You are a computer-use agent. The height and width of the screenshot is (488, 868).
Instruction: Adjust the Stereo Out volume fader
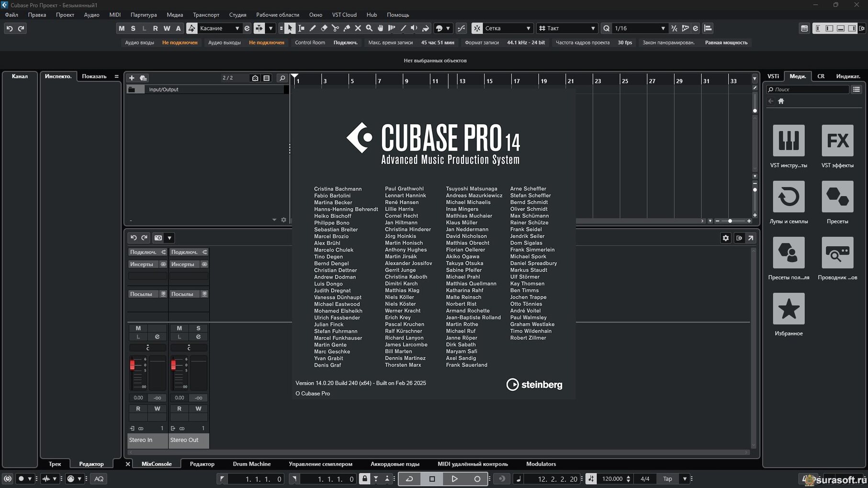tap(174, 365)
